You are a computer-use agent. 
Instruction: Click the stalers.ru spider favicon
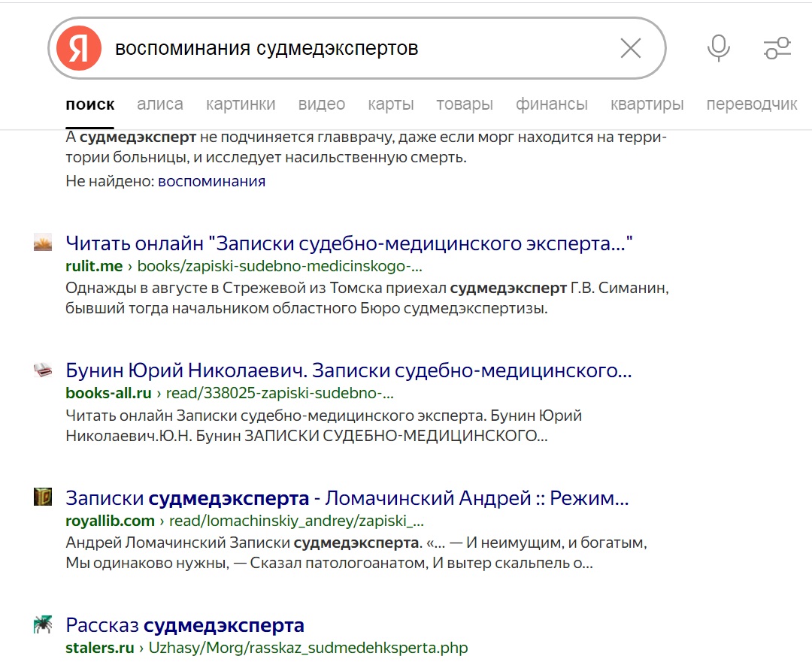(42, 624)
